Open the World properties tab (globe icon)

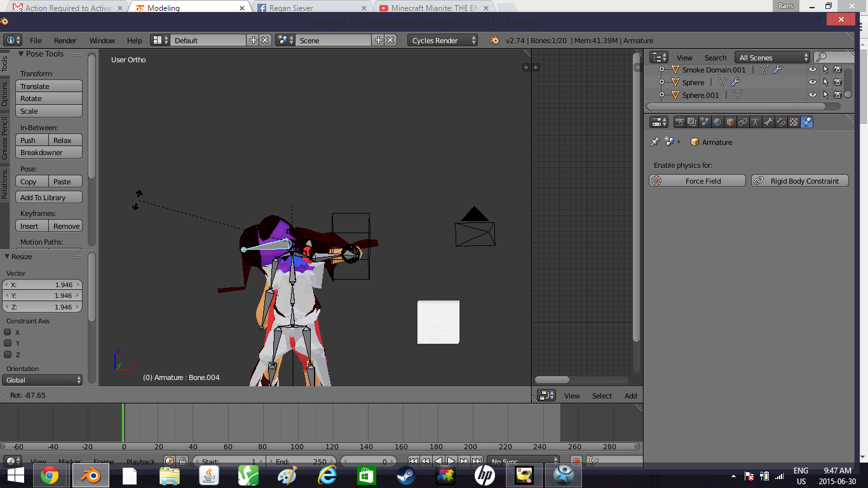(x=717, y=122)
